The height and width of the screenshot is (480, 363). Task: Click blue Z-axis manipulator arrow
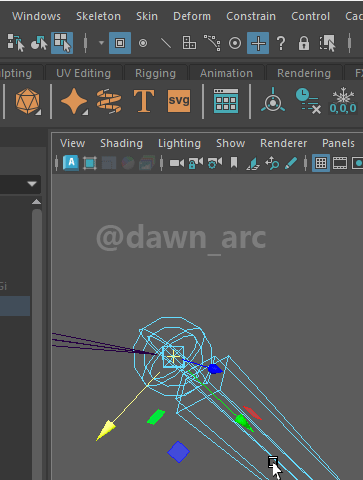(x=215, y=369)
